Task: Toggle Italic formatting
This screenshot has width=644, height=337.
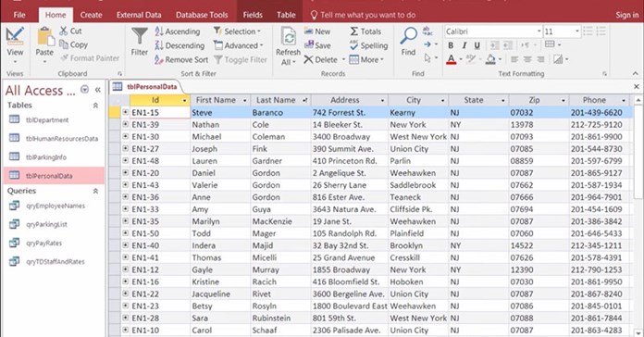Action: pos(464,45)
